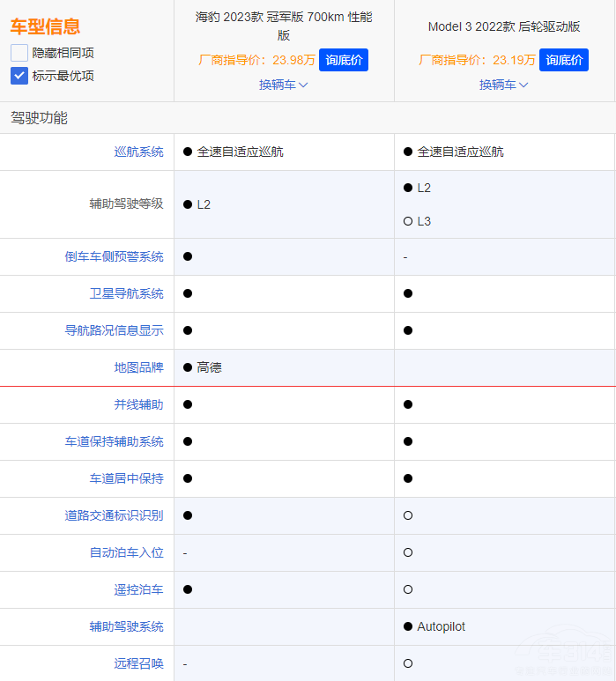Select the 道路交通标识识别 link

coord(114,515)
